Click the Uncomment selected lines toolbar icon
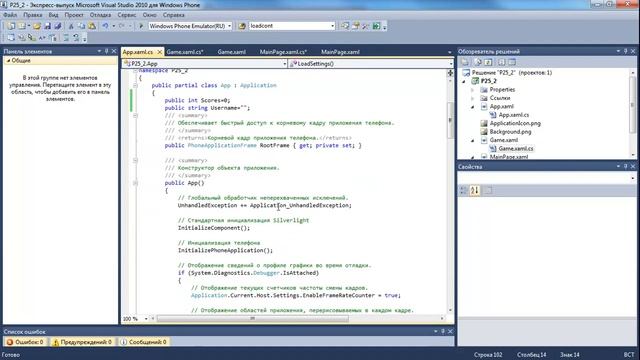640x360 pixels. point(76,38)
